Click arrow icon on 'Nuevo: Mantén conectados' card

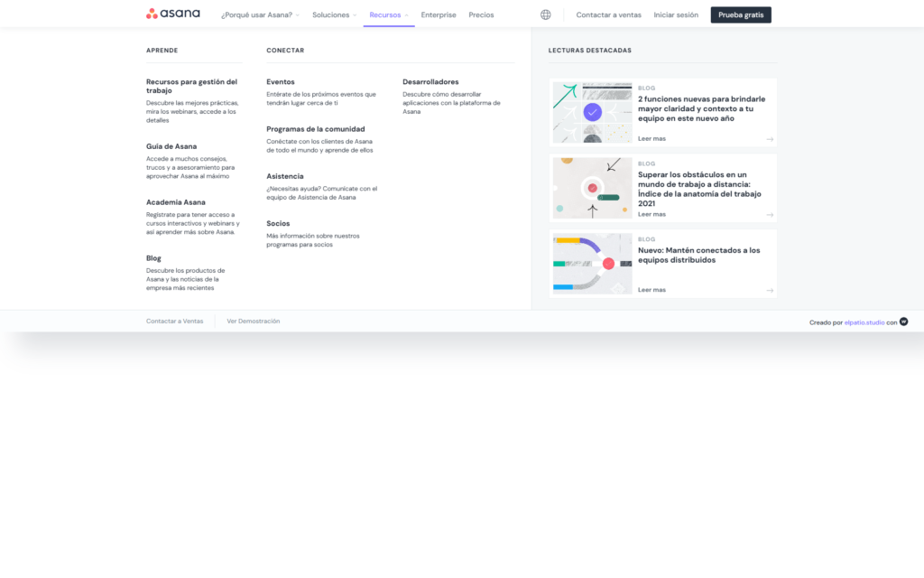coord(770,290)
